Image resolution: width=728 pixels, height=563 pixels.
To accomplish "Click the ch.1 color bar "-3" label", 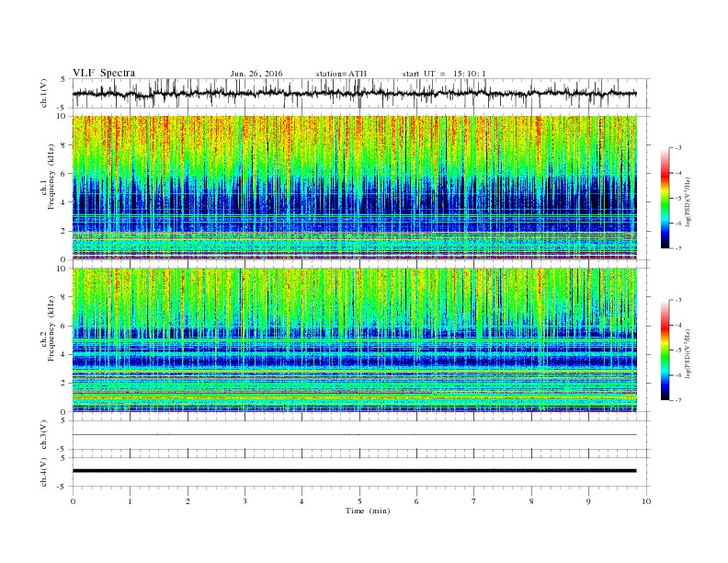I will click(678, 148).
